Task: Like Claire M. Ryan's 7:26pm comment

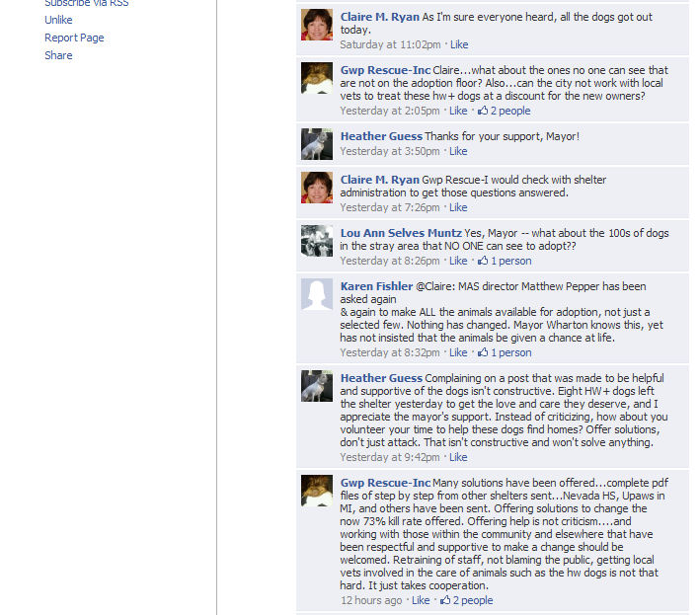Action: (458, 207)
